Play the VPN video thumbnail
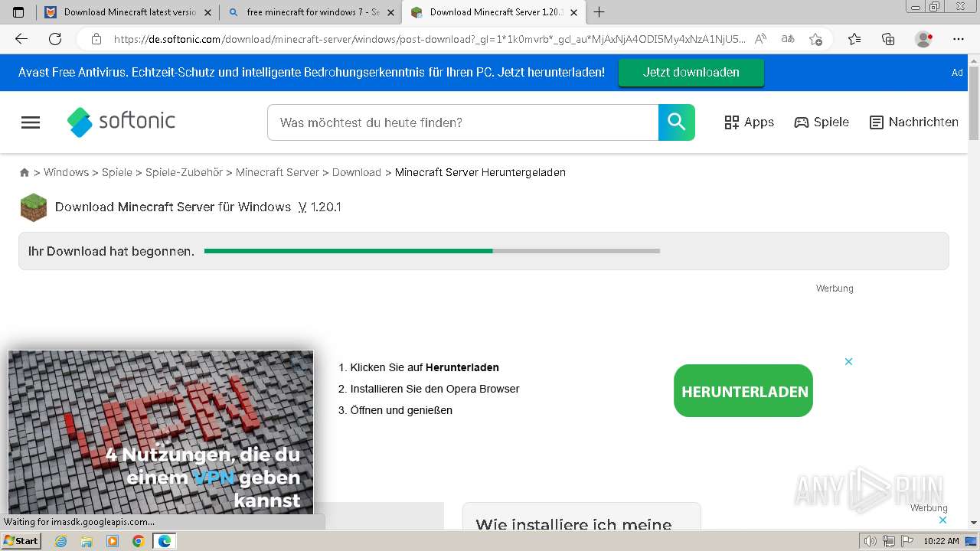980x551 pixels. pyautogui.click(x=161, y=432)
